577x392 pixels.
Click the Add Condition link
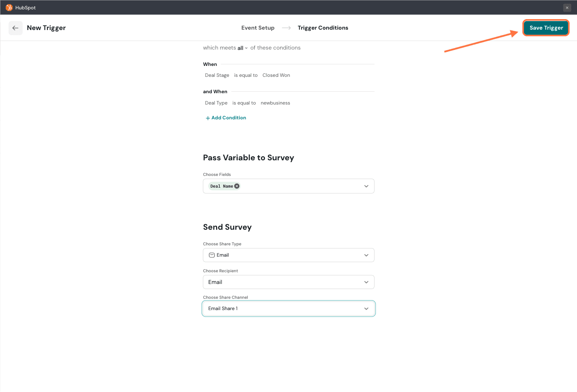tap(229, 118)
